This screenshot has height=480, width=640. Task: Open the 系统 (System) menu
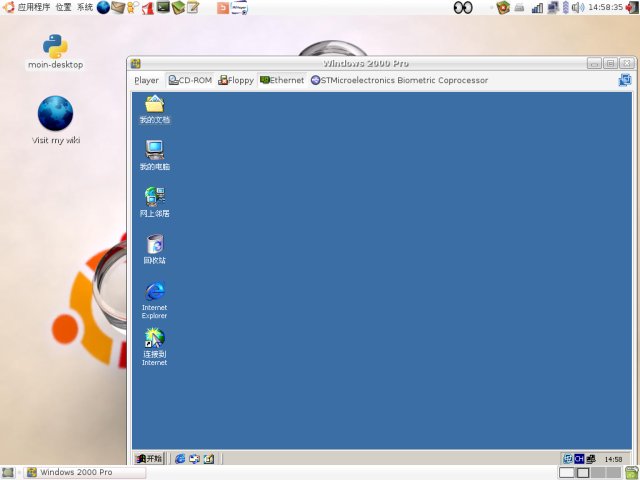point(85,7)
